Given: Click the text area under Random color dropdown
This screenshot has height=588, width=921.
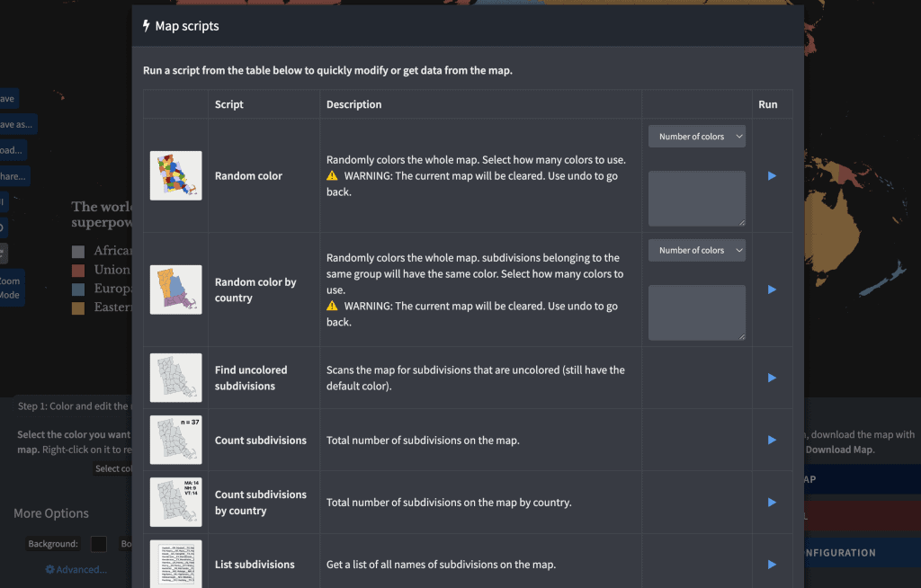Looking at the screenshot, I should point(697,199).
